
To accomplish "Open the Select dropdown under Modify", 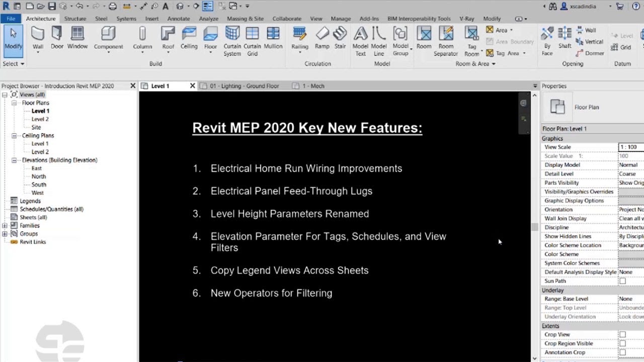I will [x=13, y=64].
